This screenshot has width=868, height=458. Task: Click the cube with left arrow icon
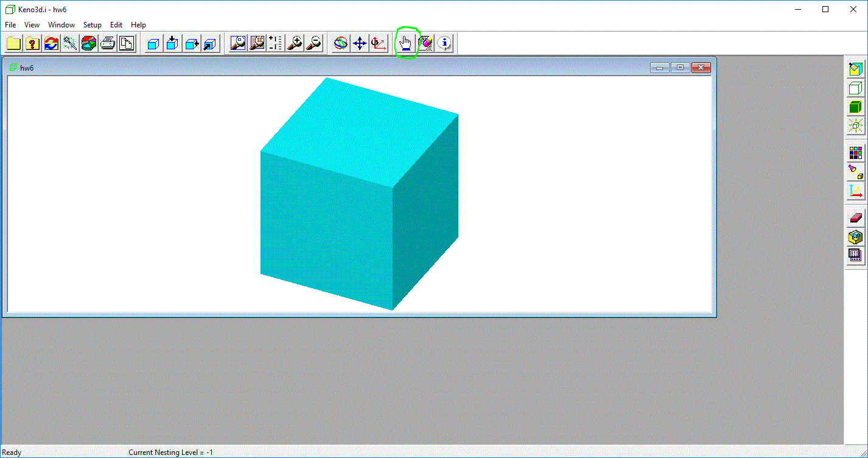[x=192, y=43]
